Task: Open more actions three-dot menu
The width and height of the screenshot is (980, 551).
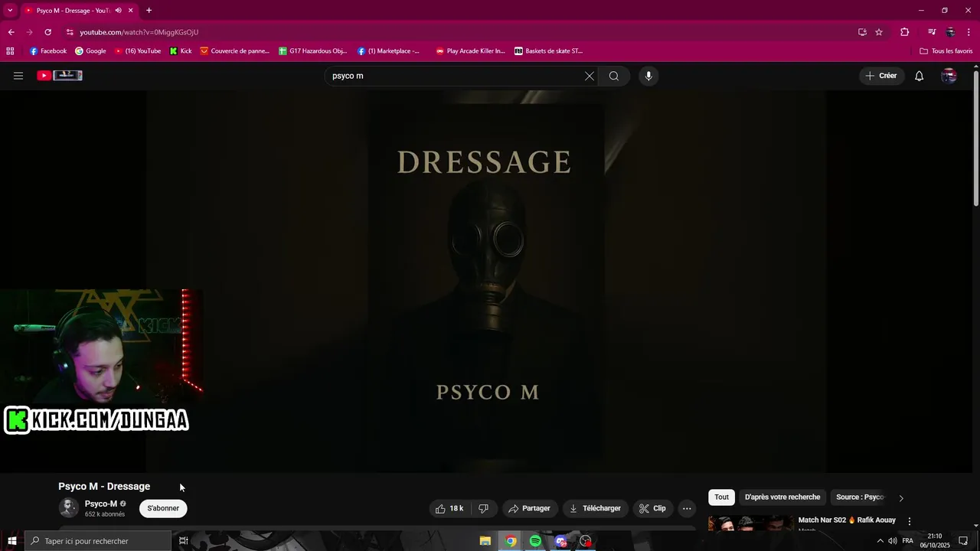Action: point(687,508)
